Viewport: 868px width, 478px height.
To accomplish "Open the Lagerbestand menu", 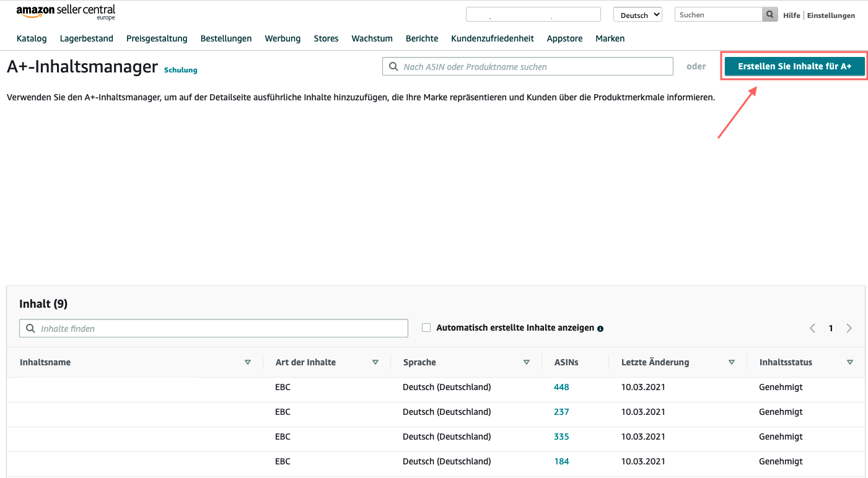I will tap(87, 38).
